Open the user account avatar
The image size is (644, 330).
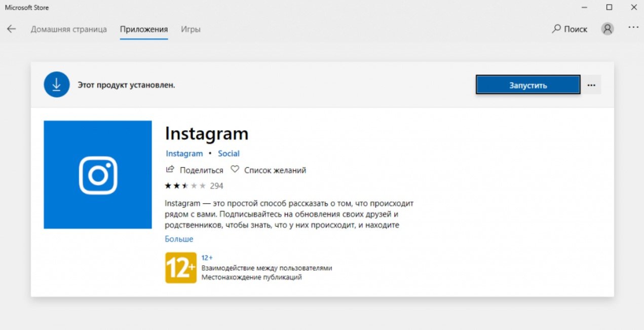click(x=608, y=29)
